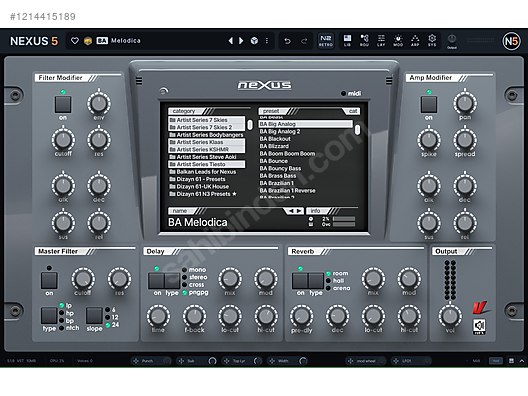Click the Output knob in the top bar
The width and height of the screenshot is (528, 396).
pos(452,39)
